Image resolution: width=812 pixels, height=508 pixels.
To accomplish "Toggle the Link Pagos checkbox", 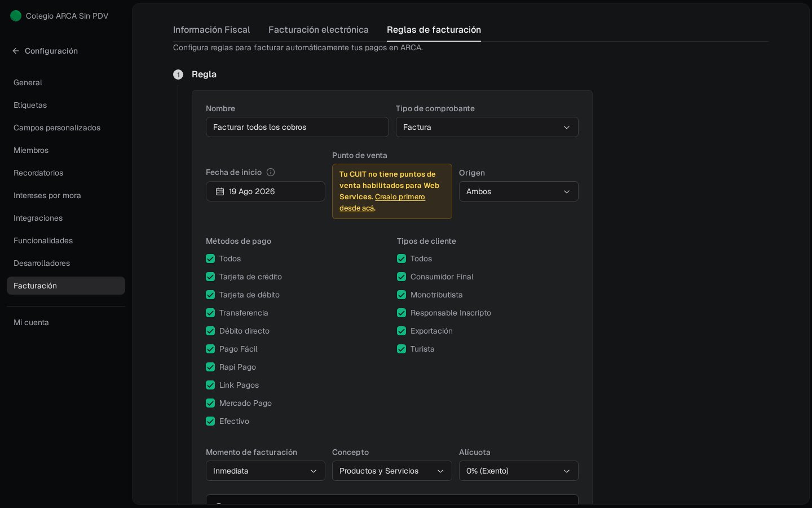I will 210,385.
